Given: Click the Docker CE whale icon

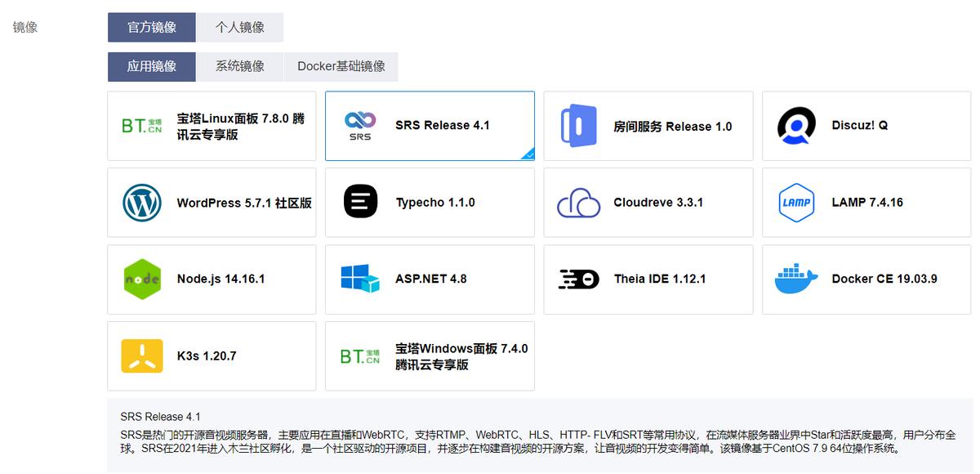Looking at the screenshot, I should 795,279.
